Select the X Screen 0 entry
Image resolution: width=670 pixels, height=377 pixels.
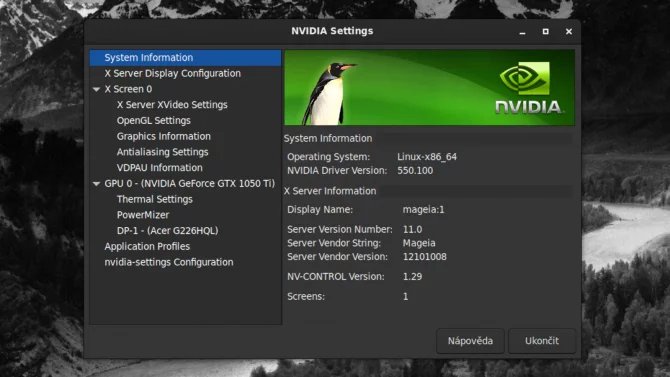128,89
